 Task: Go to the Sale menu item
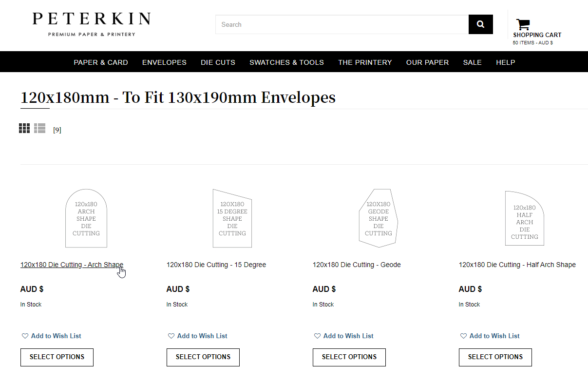[x=472, y=62]
